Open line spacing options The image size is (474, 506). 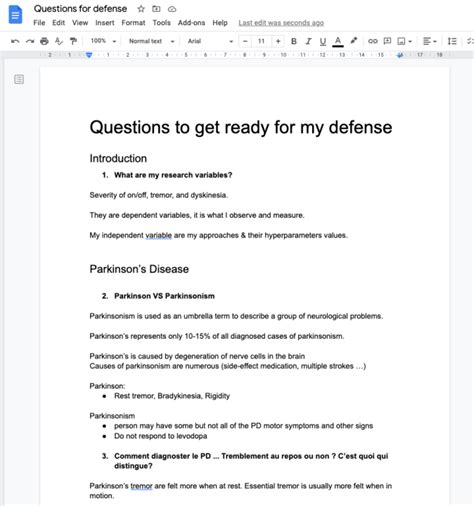click(x=452, y=41)
